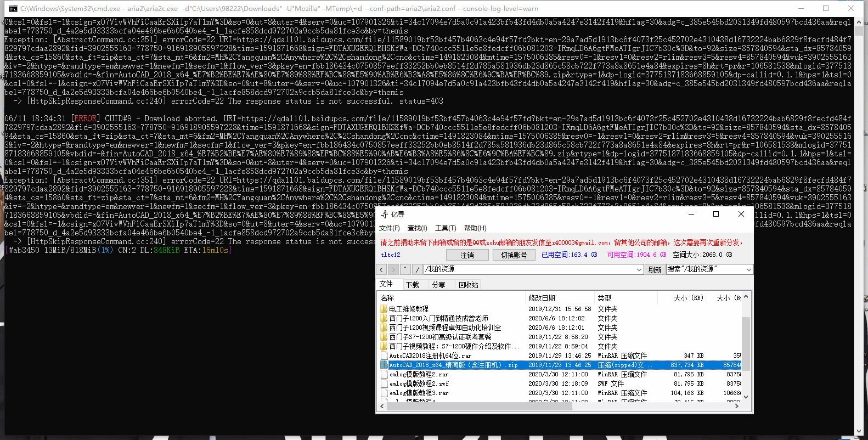Minimize the 亿寻 window
This screenshot has height=440, width=868.
pyautogui.click(x=691, y=214)
